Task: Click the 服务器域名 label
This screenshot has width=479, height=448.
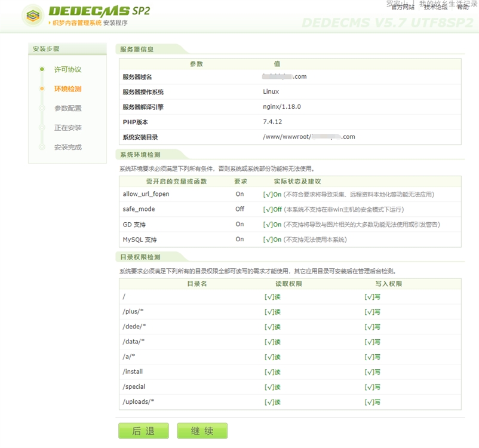Action: (137, 77)
